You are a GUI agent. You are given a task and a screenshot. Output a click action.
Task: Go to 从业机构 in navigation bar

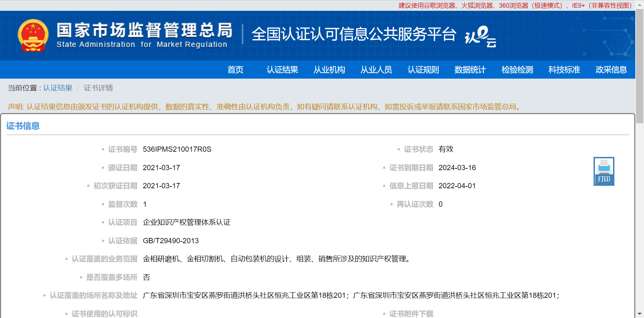click(329, 70)
